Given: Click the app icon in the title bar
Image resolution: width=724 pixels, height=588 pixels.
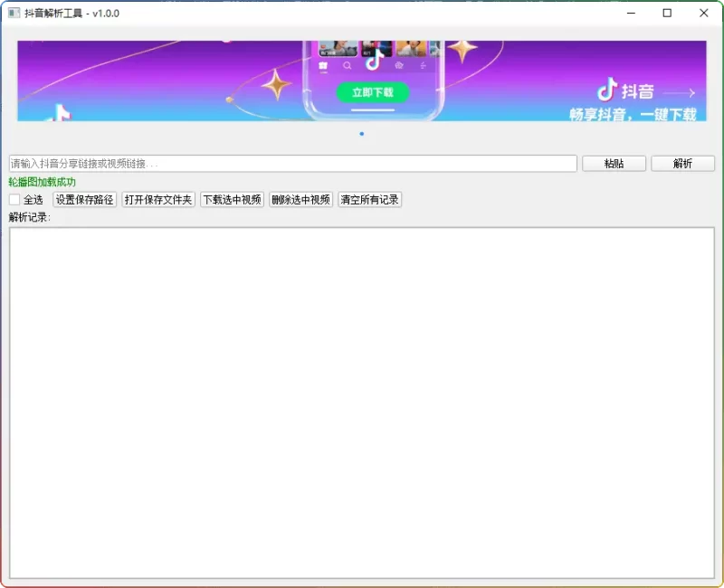Looking at the screenshot, I should [x=15, y=14].
